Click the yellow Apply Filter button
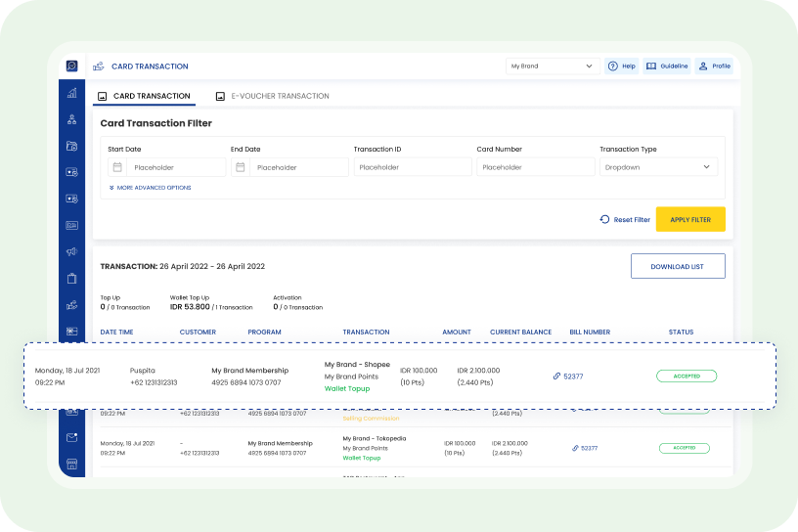This screenshot has width=798, height=532. 690,219
